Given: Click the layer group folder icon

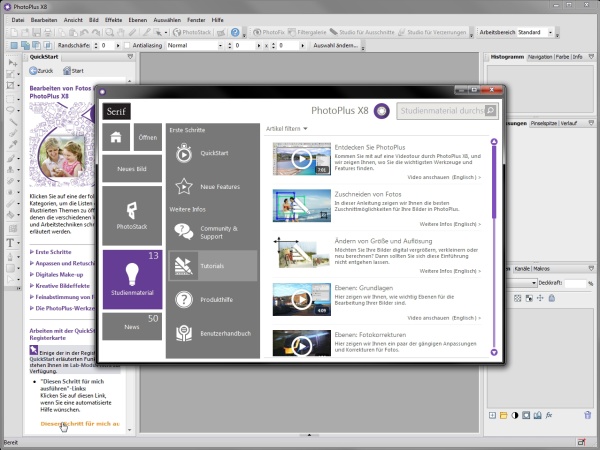Looking at the screenshot, I should [504, 415].
